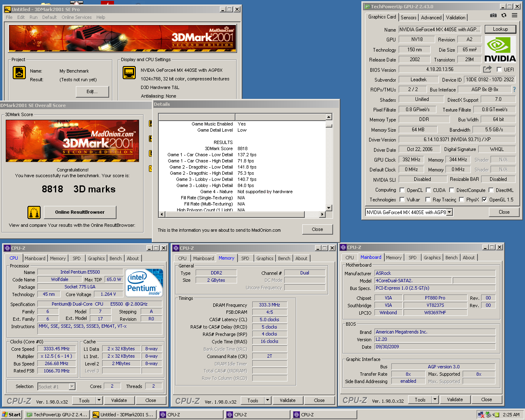Click the Project icon in 3DMark2001
Viewport: 525px width, 420px height.
pos(19,73)
